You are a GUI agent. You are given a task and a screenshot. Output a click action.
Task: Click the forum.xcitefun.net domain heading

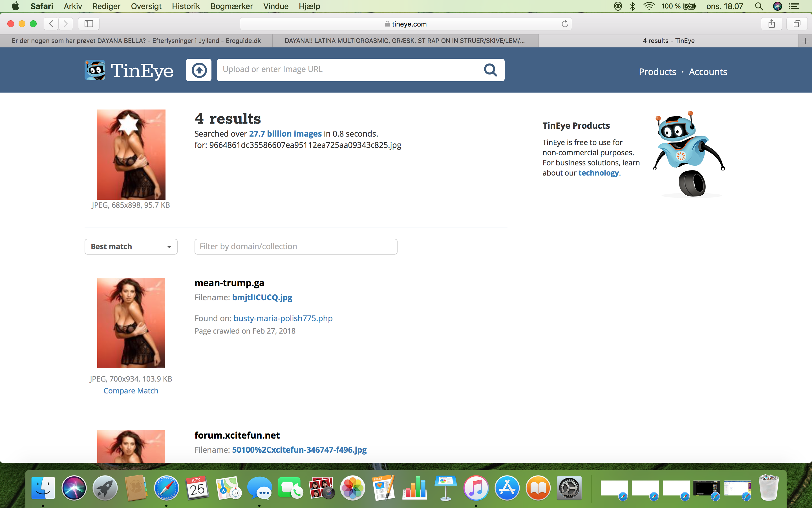tap(237, 435)
